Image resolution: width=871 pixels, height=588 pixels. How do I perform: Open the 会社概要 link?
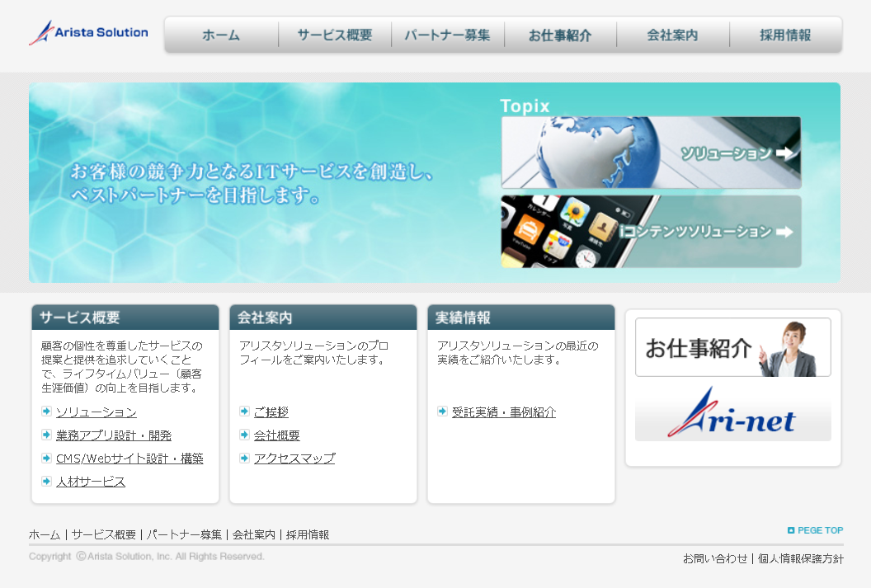pyautogui.click(x=275, y=435)
